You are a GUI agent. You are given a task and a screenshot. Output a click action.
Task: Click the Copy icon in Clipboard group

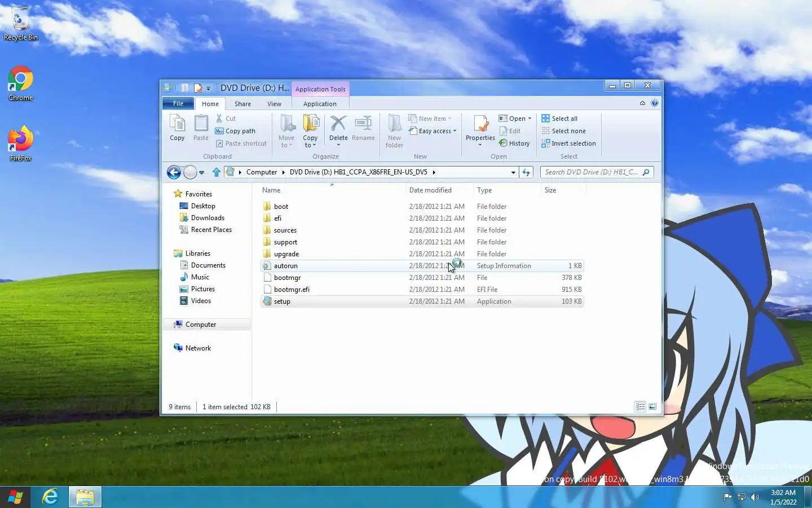177,128
